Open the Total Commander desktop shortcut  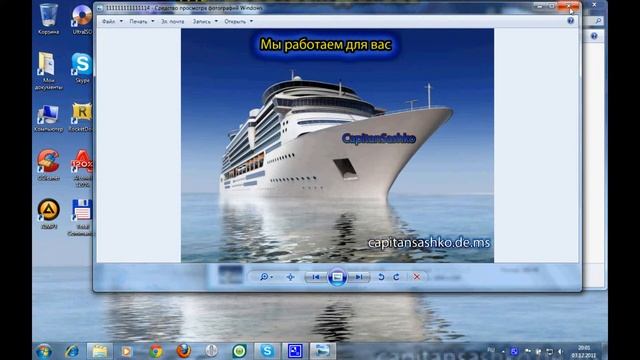82,218
